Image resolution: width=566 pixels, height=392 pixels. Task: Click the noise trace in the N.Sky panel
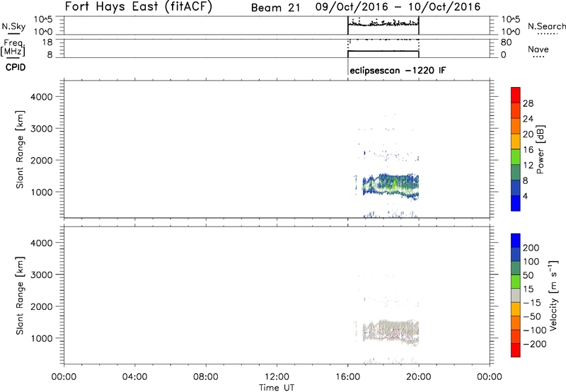tap(383, 24)
